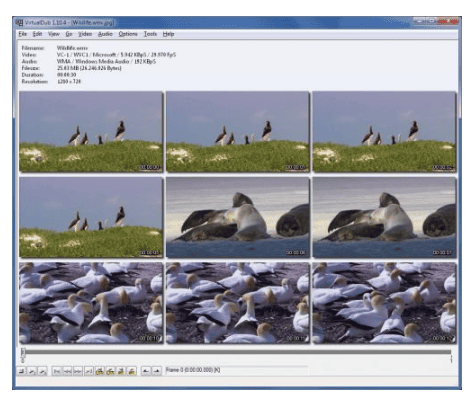
Task: Start input playback from toolbar
Action: [32, 371]
